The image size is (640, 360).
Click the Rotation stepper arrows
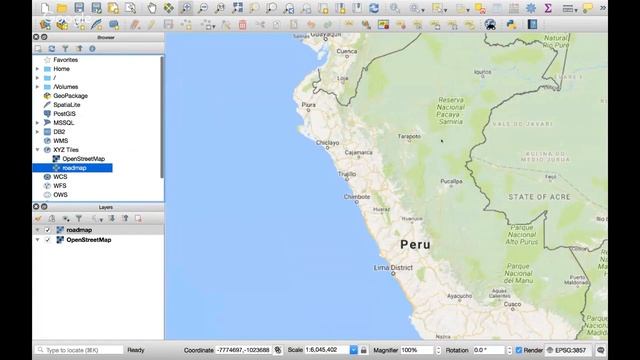click(509, 350)
